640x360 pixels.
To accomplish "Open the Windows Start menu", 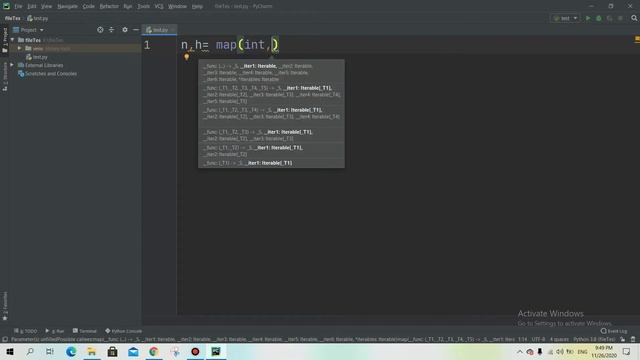I will click(10, 351).
